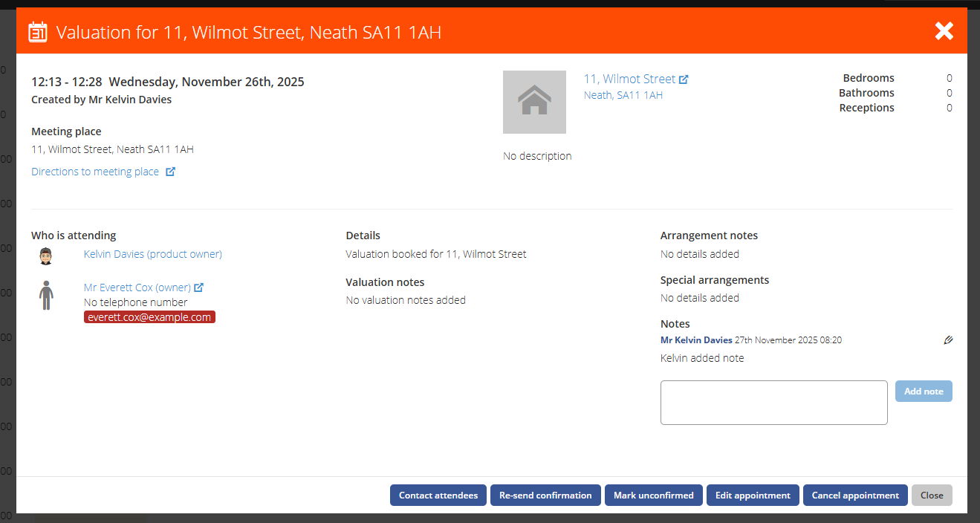980x523 pixels.
Task: Click inside the empty note text box
Action: pyautogui.click(x=773, y=402)
